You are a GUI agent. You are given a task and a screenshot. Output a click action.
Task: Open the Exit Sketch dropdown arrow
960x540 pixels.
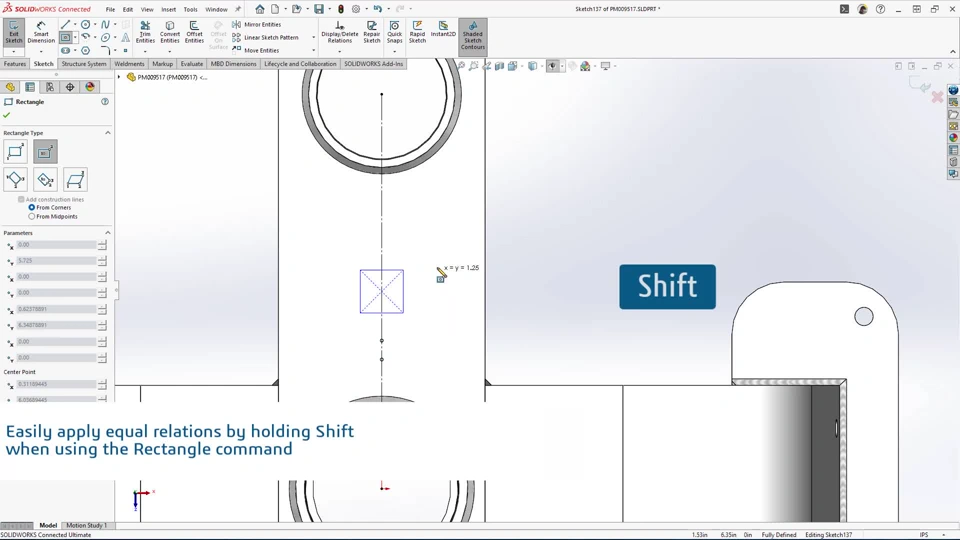coord(13,51)
